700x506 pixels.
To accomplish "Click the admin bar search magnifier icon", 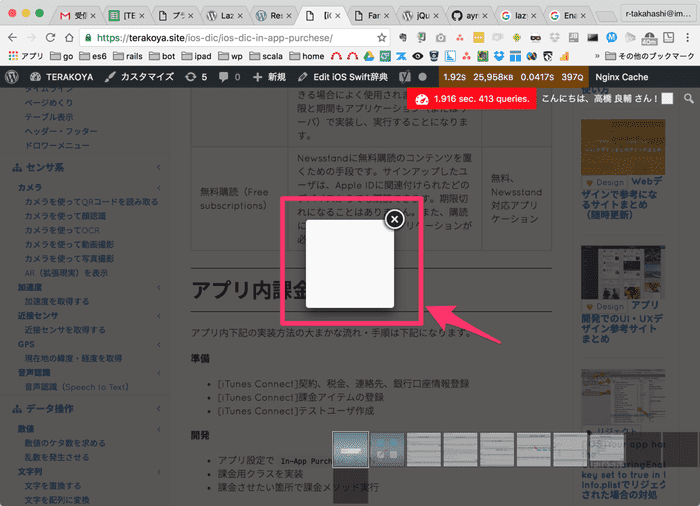I will (x=688, y=99).
